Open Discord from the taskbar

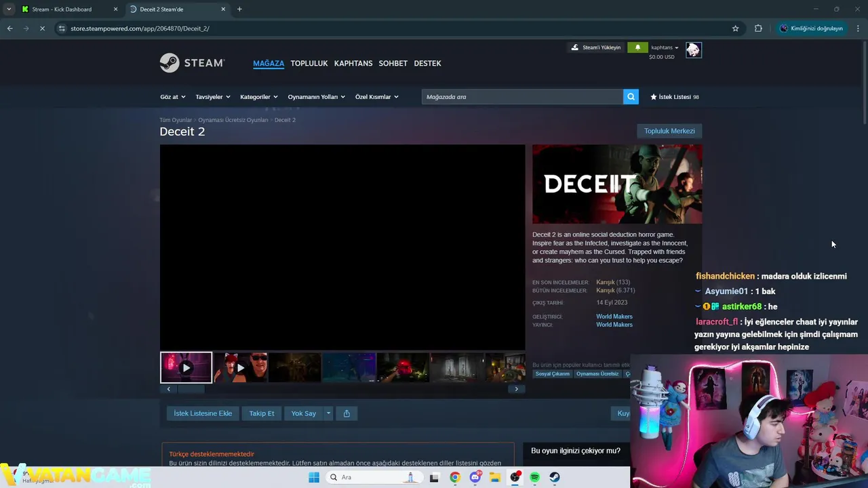click(x=475, y=477)
